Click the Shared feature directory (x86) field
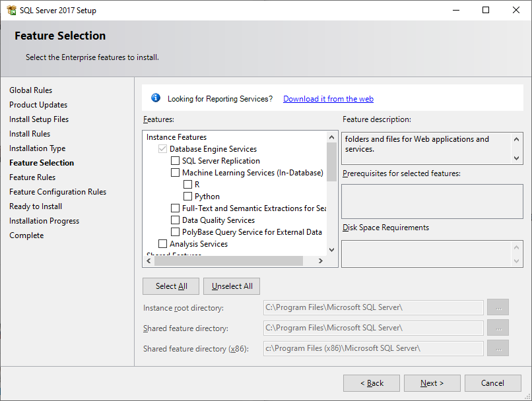The width and height of the screenshot is (532, 401). [x=373, y=348]
